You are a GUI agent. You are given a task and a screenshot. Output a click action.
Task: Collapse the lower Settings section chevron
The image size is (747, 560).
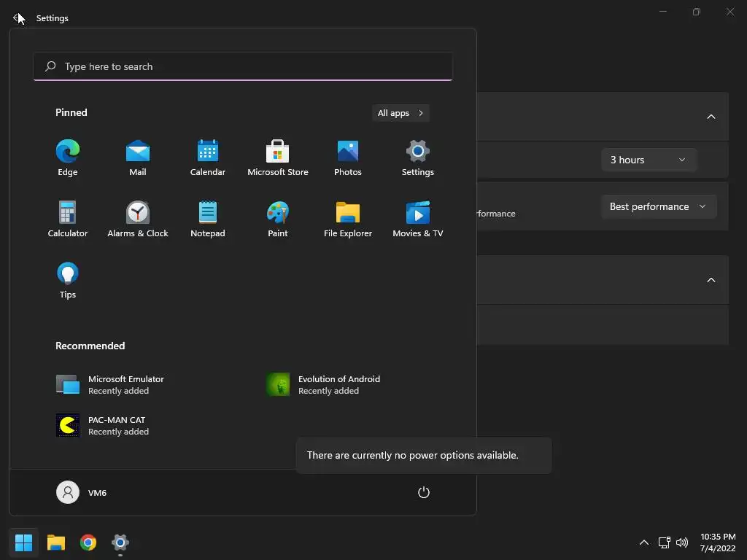711,280
